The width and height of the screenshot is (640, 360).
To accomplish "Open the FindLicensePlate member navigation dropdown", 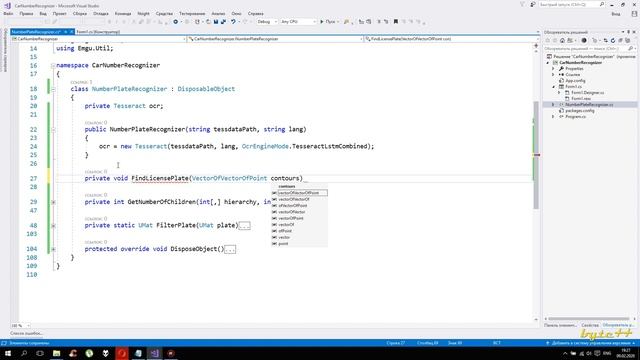I will [x=452, y=39].
